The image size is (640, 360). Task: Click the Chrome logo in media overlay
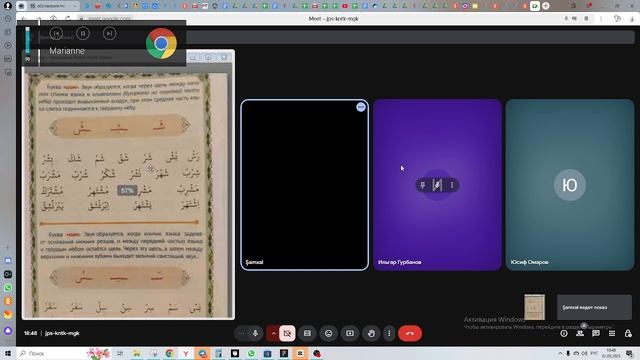(161, 43)
